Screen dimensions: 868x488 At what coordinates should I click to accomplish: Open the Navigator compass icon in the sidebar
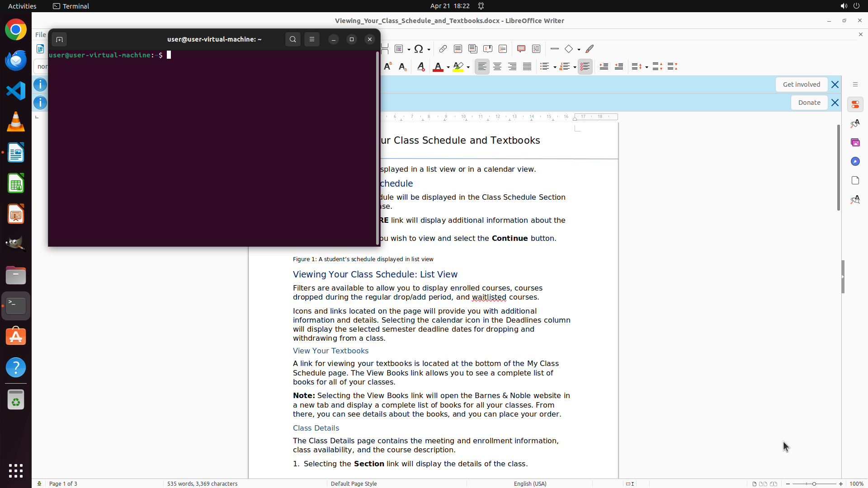click(x=855, y=162)
